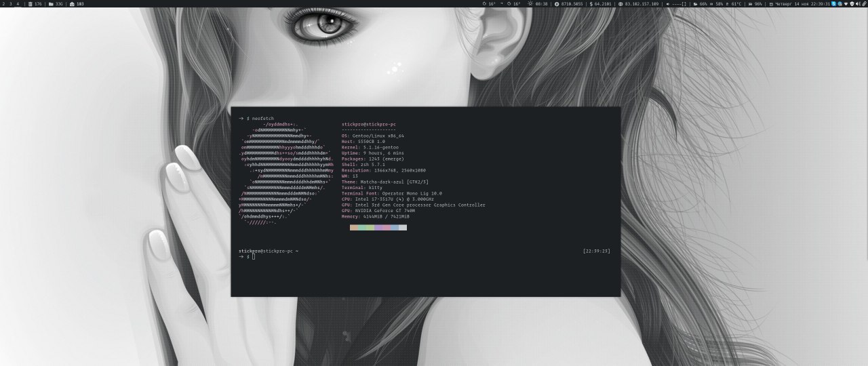Click the Theme: Matcha-dark-azul line
This screenshot has height=366, width=868.
[385, 182]
